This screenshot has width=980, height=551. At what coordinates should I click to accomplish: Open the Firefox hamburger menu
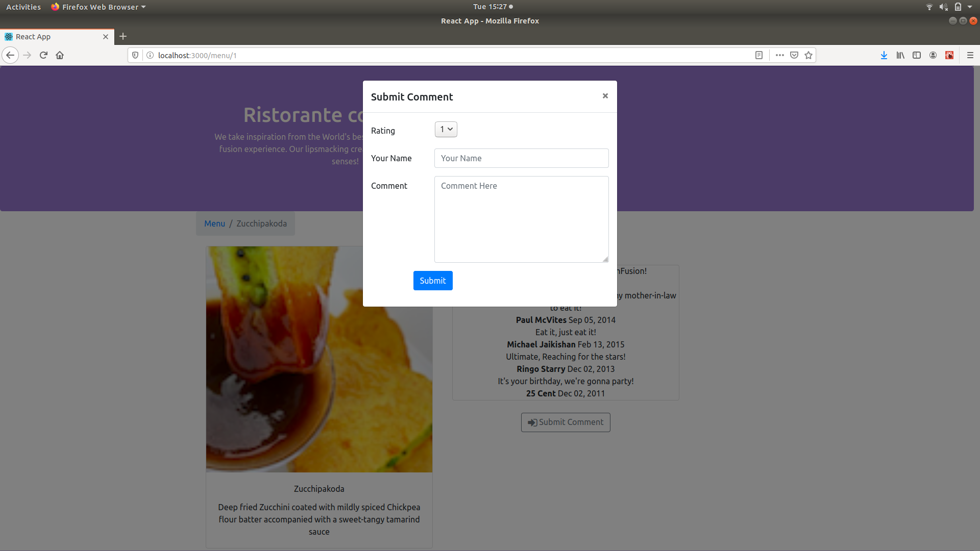point(970,55)
